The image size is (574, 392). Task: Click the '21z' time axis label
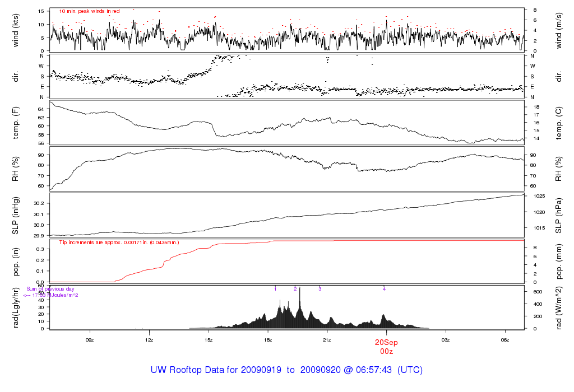(x=327, y=340)
